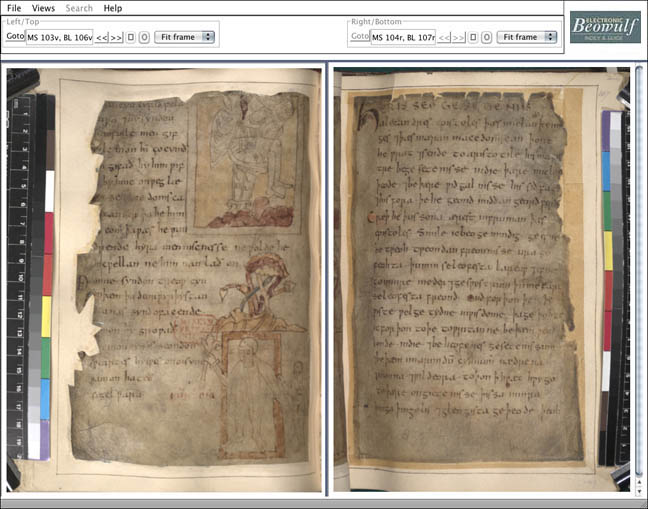Open the Help menu
The height and width of the screenshot is (509, 648).
coord(113,8)
